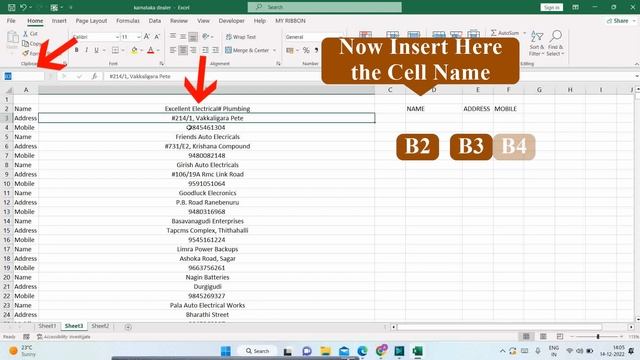Open Microsoft Edge from taskbar
Image resolution: width=640 pixels, height=360 pixels.
pyautogui.click(x=362, y=351)
